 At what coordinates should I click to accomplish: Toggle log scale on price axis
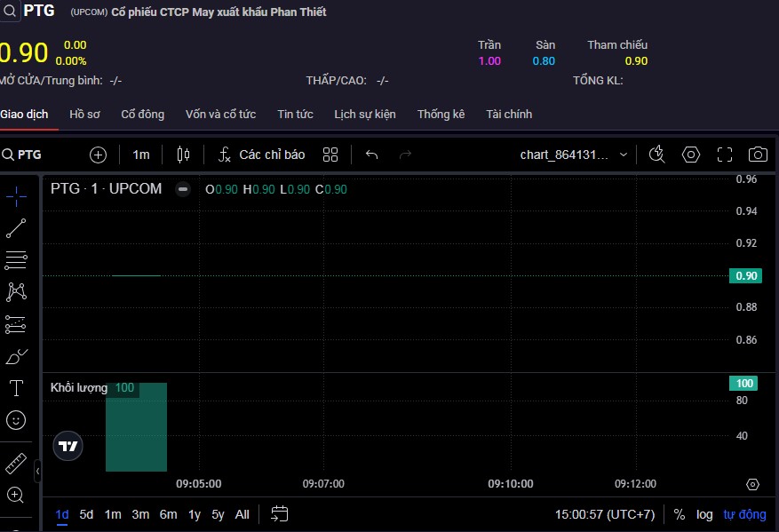704,514
